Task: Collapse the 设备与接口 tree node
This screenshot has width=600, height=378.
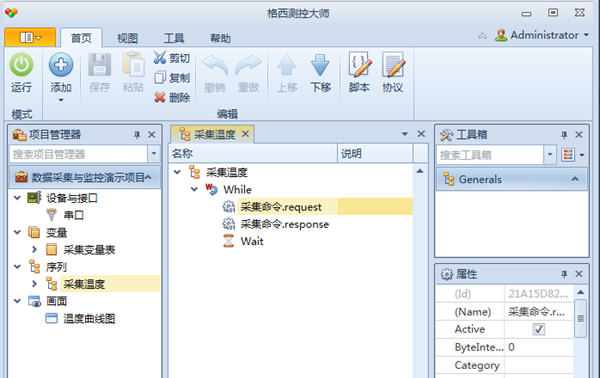Action: pyautogui.click(x=17, y=198)
